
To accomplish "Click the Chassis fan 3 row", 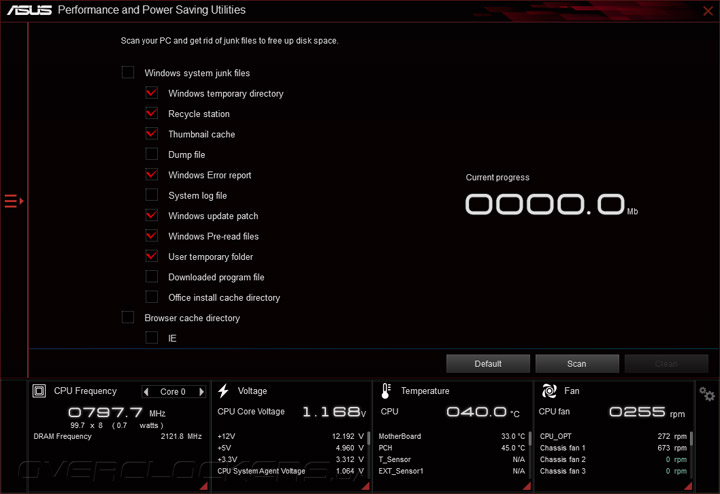I will [613, 471].
